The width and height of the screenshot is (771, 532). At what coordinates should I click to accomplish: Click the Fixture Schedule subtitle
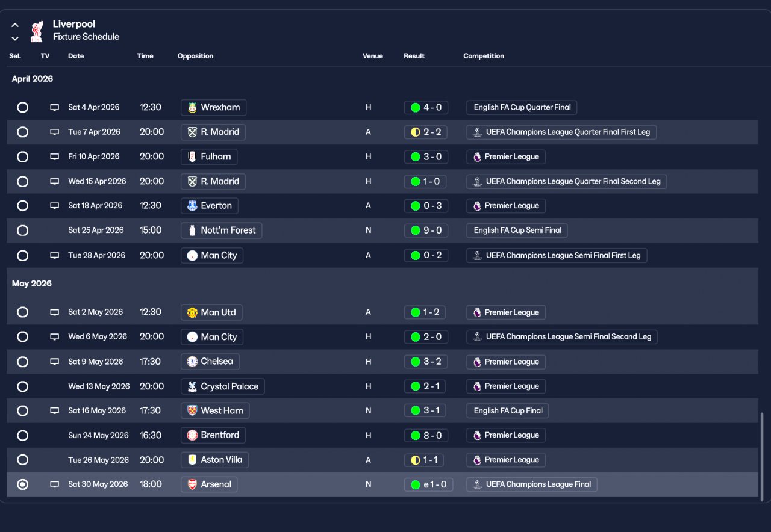tap(86, 37)
